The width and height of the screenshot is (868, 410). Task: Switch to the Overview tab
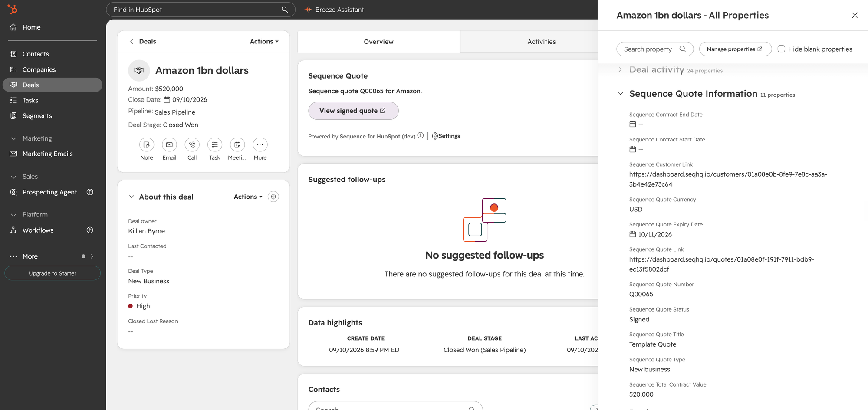378,42
